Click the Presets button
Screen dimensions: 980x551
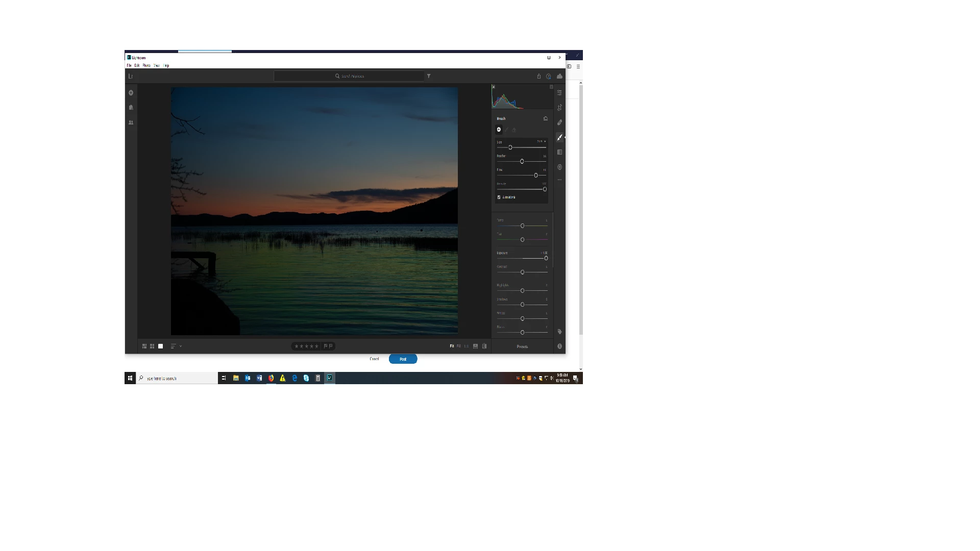[x=522, y=346]
